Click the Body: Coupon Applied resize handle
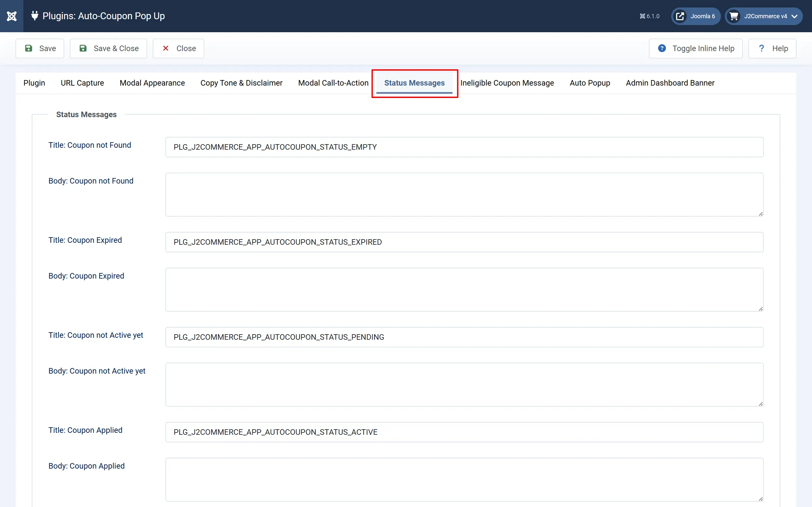 [761, 499]
